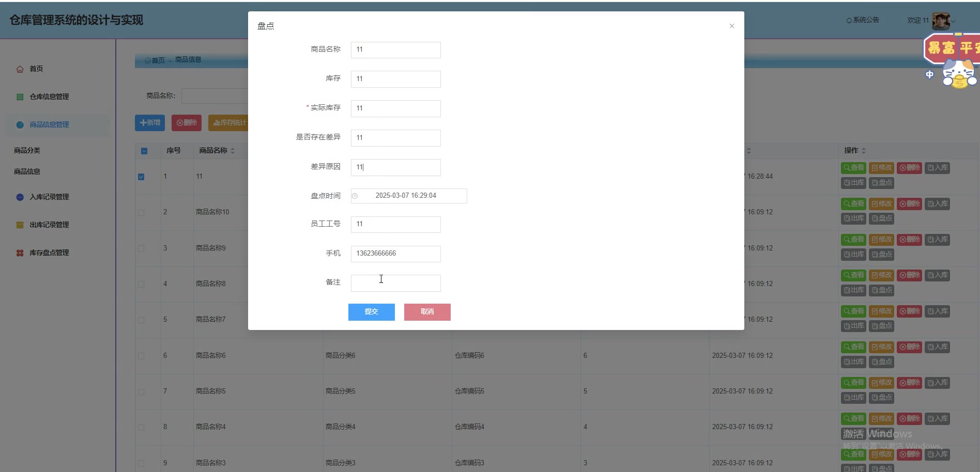
Task: Check the checkbox for 商品名称8 row
Action: point(141,284)
